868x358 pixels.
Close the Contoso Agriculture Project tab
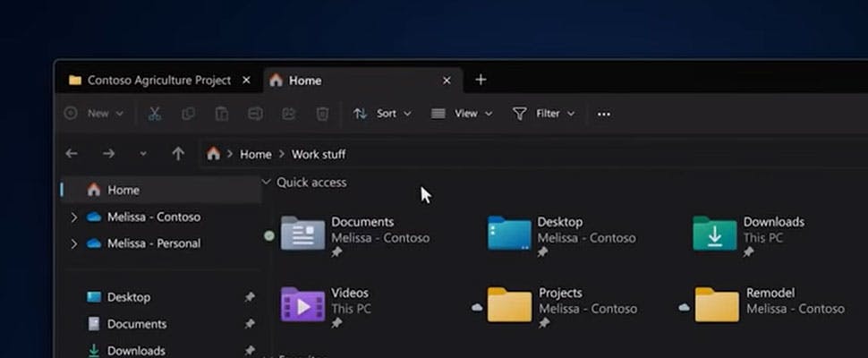tap(246, 81)
